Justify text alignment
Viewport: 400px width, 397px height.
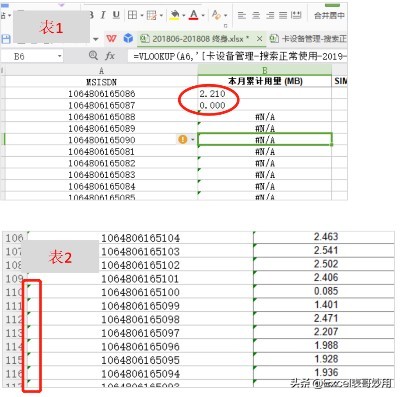tap(283, 15)
